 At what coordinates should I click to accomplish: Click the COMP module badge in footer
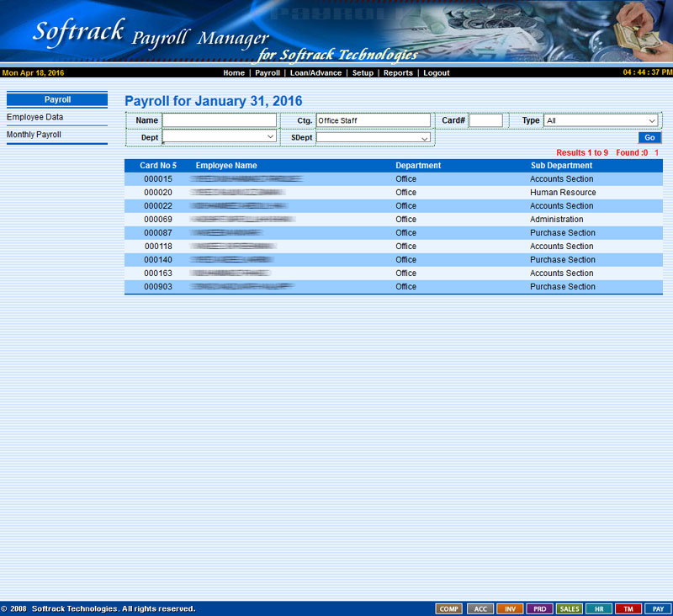tap(449, 608)
